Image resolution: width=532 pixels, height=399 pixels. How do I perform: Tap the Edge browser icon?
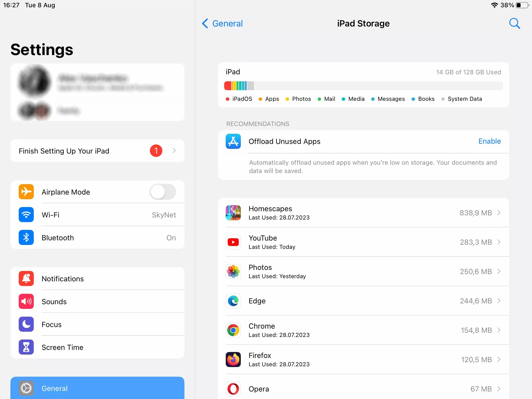click(233, 301)
